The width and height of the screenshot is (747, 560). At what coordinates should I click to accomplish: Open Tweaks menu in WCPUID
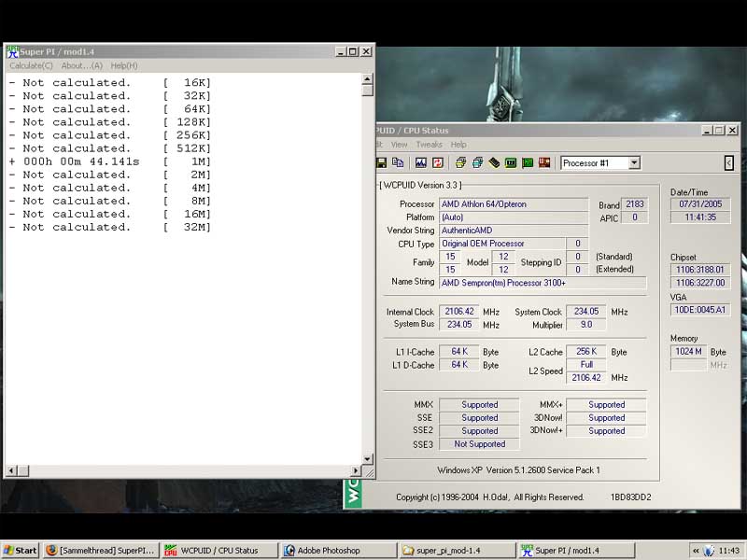(x=430, y=145)
